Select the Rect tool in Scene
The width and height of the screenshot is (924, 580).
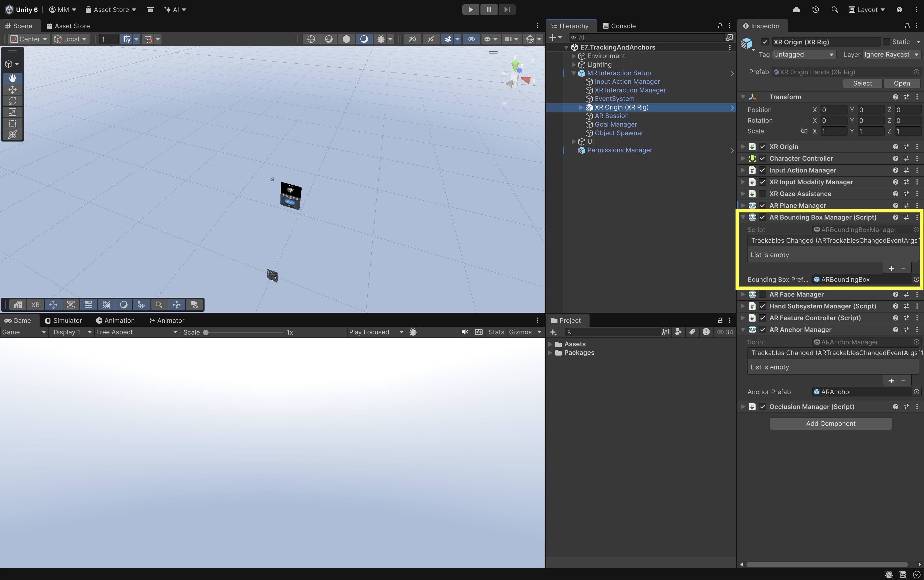(x=12, y=123)
